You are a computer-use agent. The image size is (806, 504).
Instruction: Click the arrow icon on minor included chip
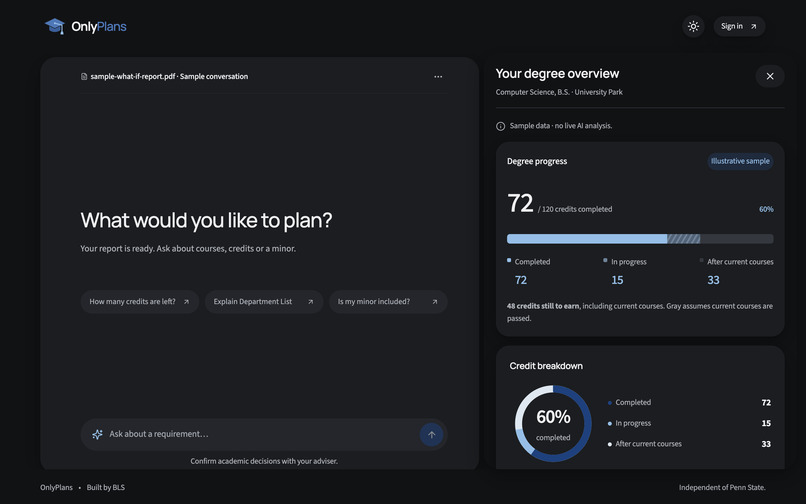[x=434, y=302]
